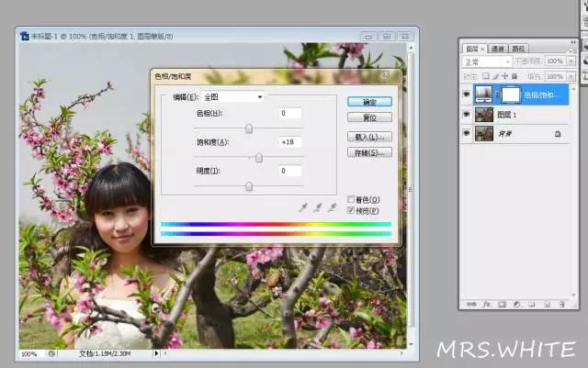The height and width of the screenshot is (368, 588).
Task: Select the add-to-sample eyedropper
Action: 319,208
